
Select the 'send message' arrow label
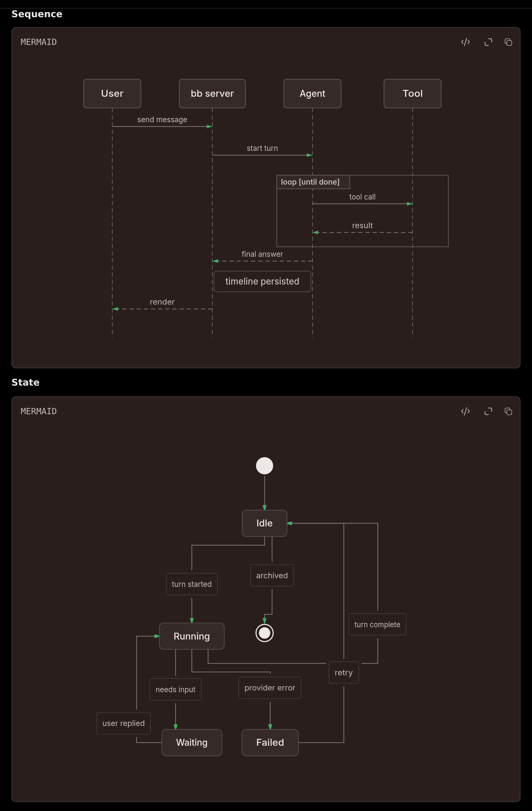pos(162,120)
